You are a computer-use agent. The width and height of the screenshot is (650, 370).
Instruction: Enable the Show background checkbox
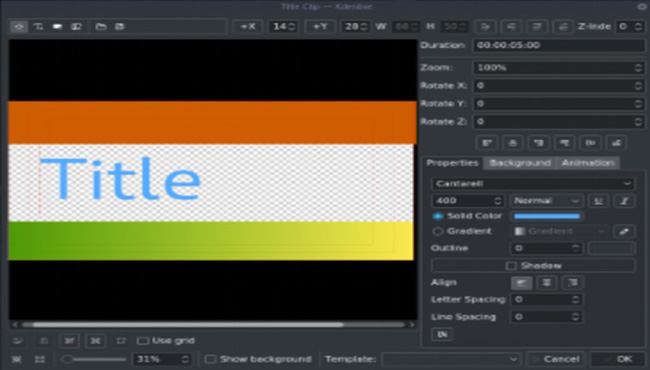211,359
